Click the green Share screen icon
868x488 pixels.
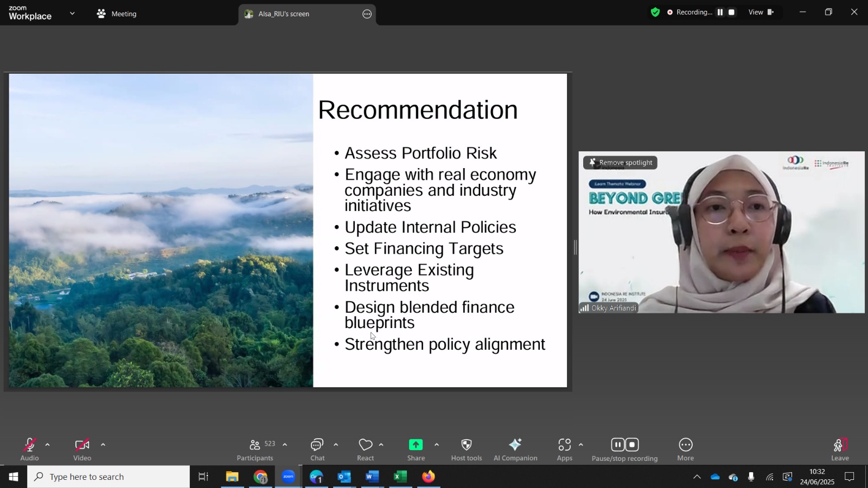(416, 445)
